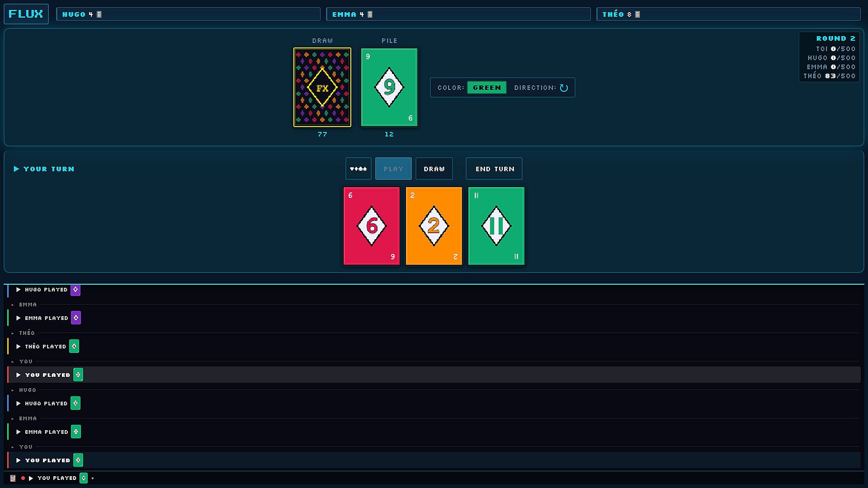Click the suit symbols sort icon button
868x488 pixels.
(358, 169)
